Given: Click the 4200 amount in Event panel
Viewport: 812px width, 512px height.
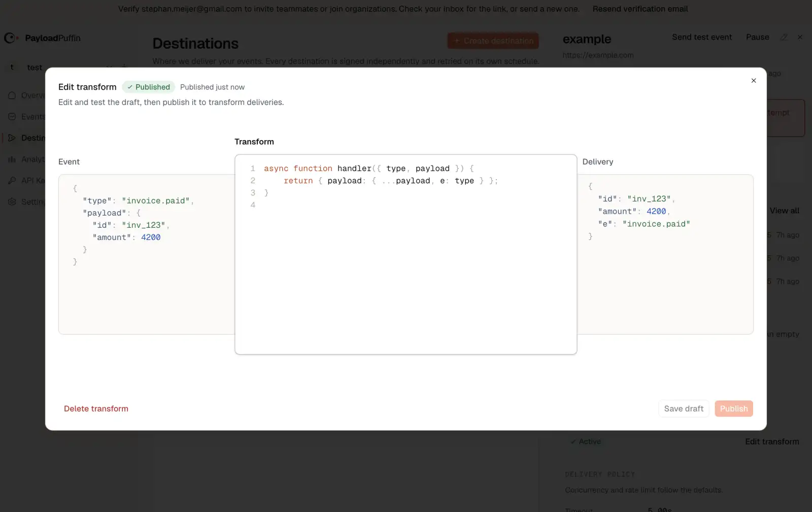Looking at the screenshot, I should (151, 237).
